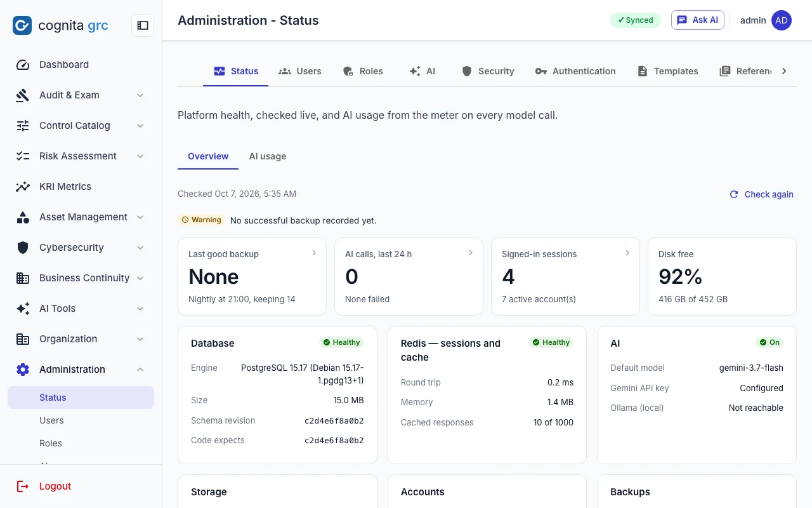Click the AD user avatar
The image size is (812, 508).
(x=782, y=20)
